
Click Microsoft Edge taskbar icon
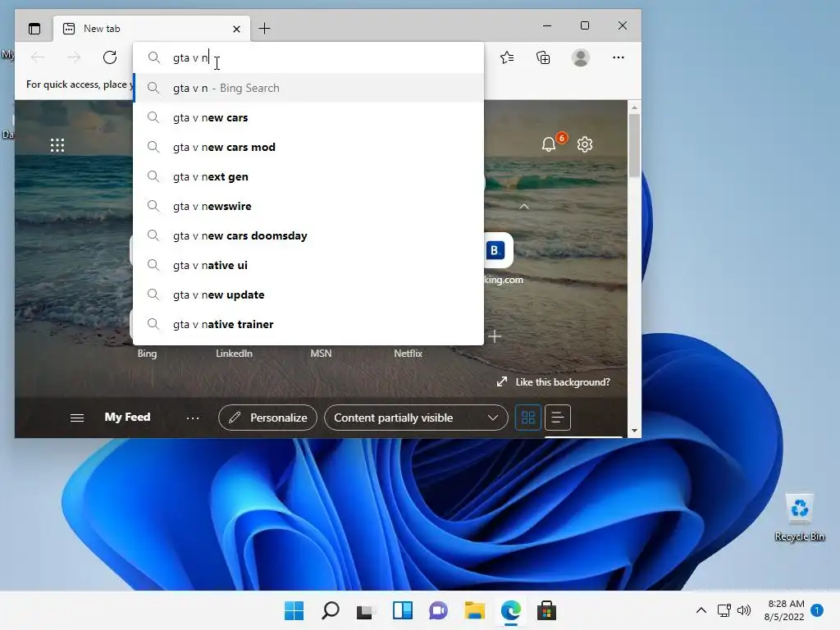click(510, 610)
